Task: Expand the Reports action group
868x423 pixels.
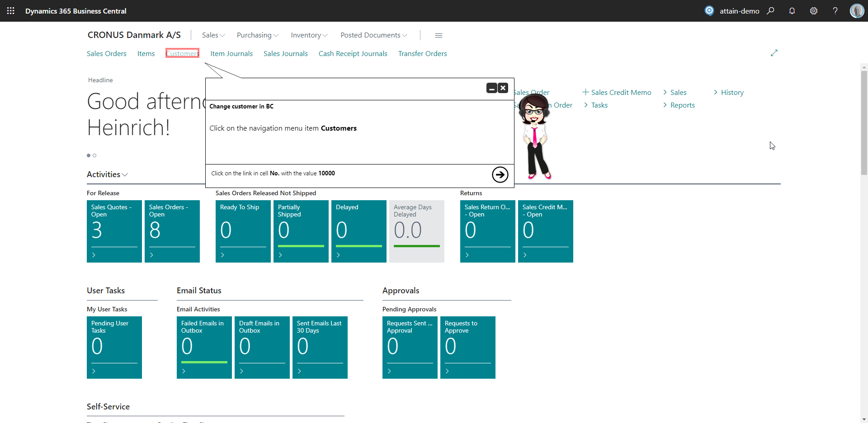Action: pos(679,105)
